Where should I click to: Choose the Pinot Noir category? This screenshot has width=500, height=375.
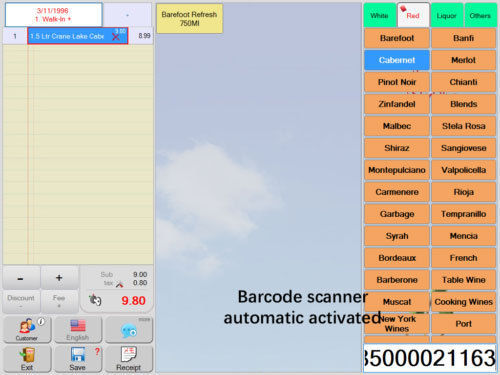pos(397,82)
